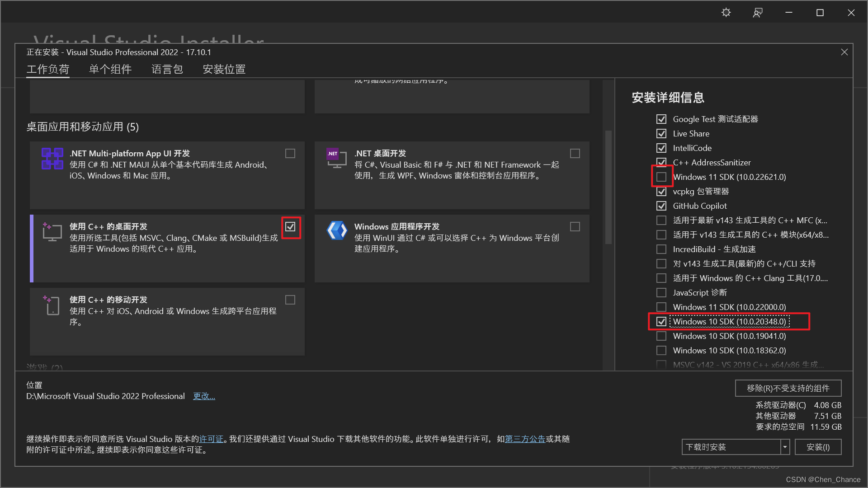The height and width of the screenshot is (488, 868).
Task: Open the theme settings sun icon
Action: click(726, 12)
